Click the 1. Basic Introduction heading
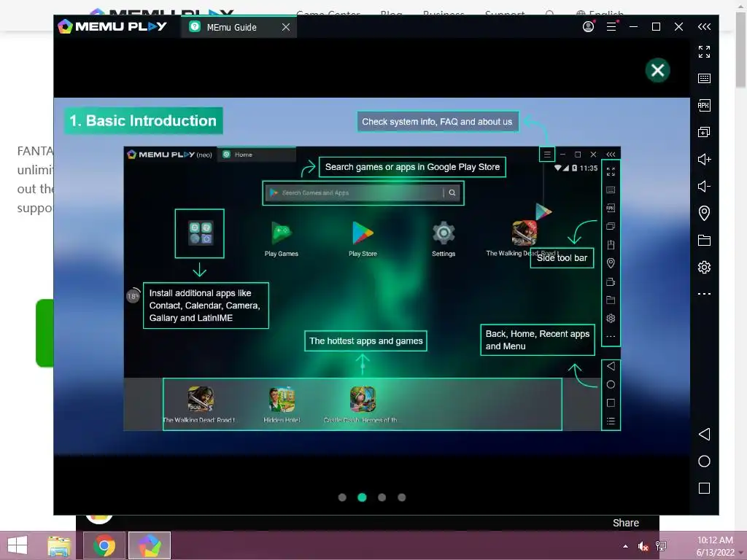 click(143, 120)
